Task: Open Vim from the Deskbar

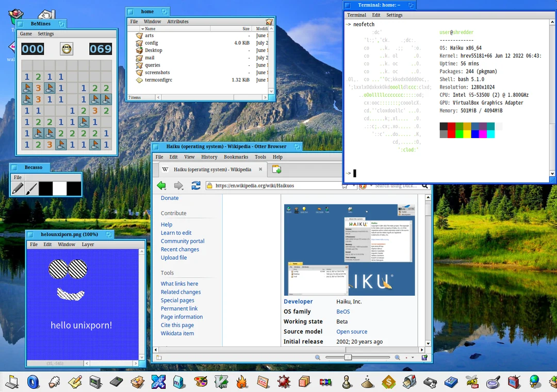Action: [x=221, y=382]
